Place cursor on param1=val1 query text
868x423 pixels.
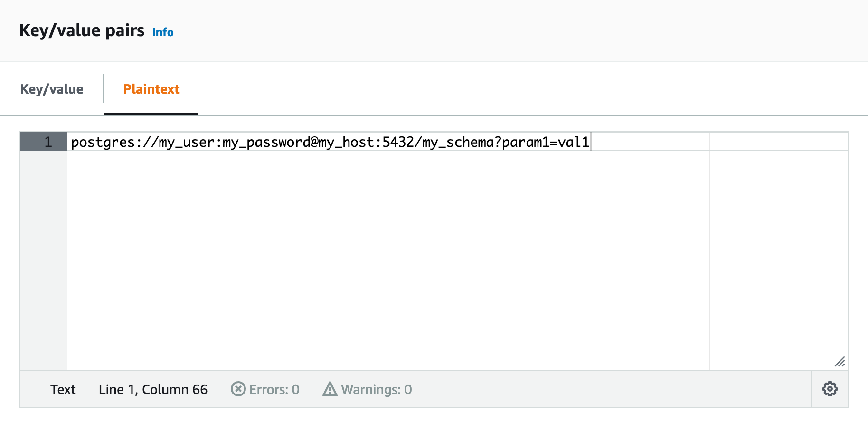pos(545,142)
